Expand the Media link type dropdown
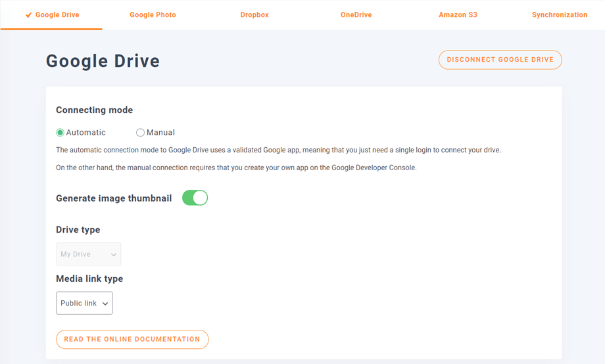This screenshot has width=605, height=364. tap(84, 304)
